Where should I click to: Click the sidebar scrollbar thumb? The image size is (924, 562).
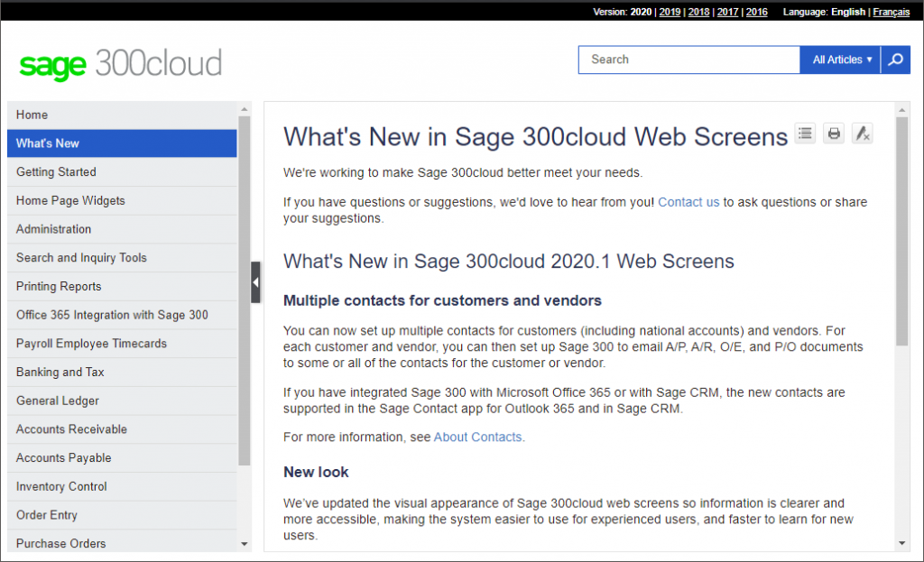(x=245, y=291)
